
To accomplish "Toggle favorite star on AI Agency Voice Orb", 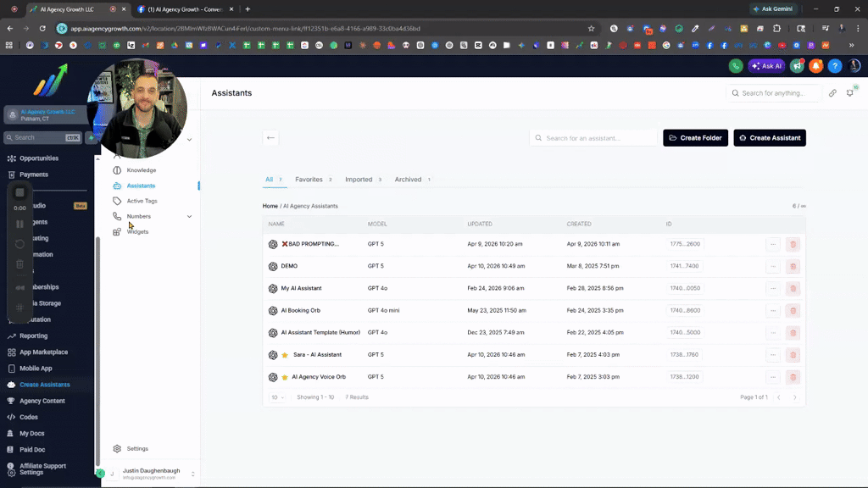I will (x=285, y=377).
